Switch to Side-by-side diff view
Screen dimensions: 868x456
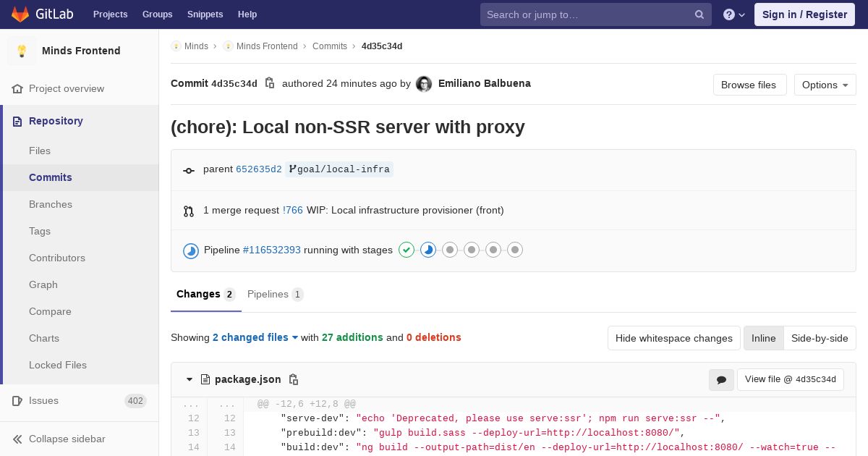(820, 338)
